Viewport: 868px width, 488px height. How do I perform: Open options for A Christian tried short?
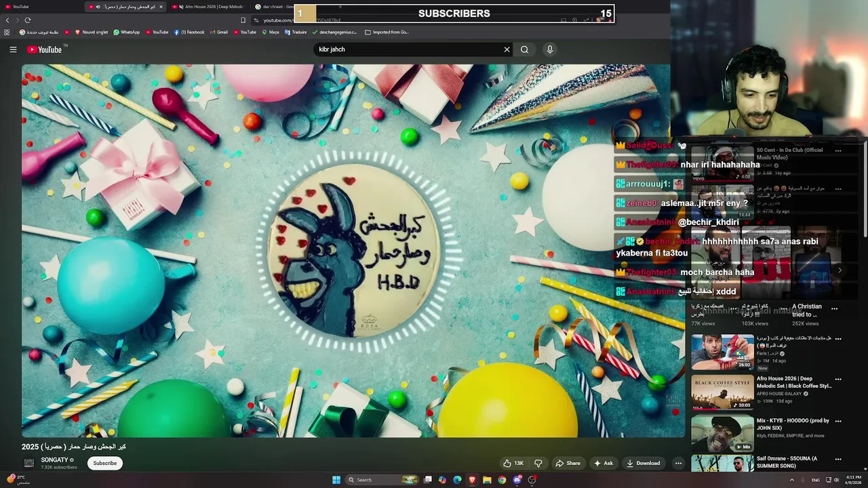tap(835, 308)
